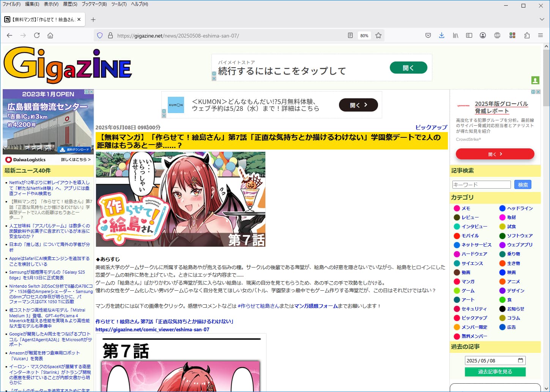Click the 過去記事を見る button

[x=495, y=372]
